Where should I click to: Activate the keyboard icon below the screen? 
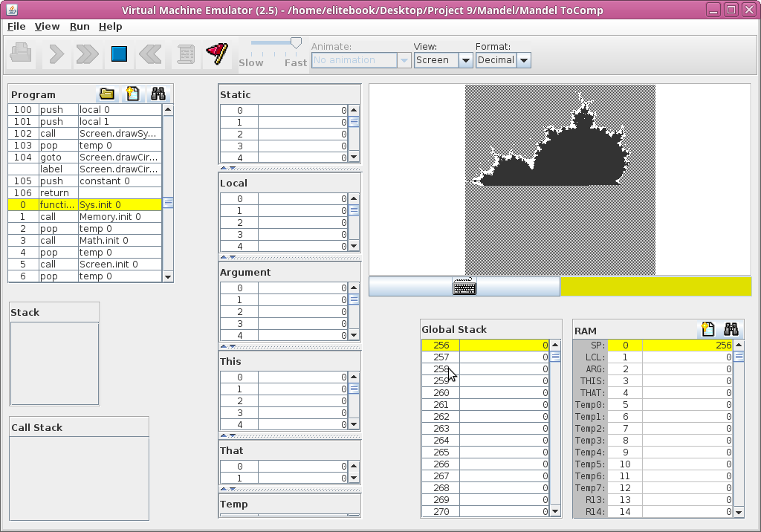coord(464,287)
